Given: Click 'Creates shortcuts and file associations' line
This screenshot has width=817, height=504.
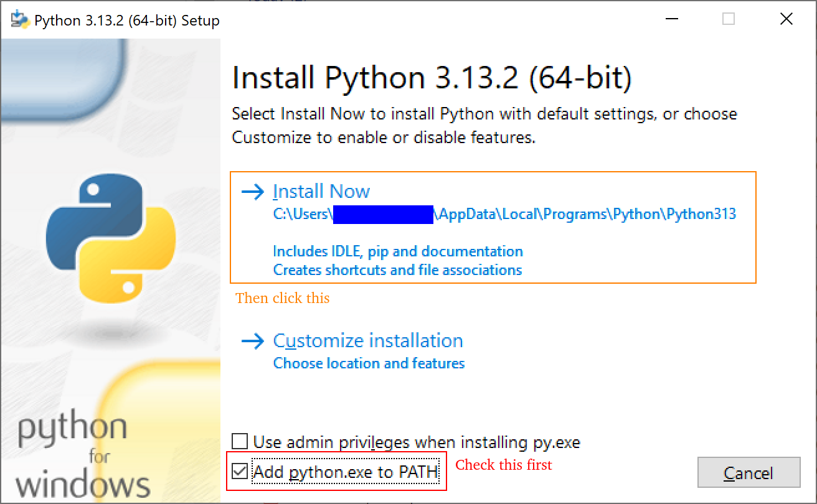Looking at the screenshot, I should [x=397, y=270].
